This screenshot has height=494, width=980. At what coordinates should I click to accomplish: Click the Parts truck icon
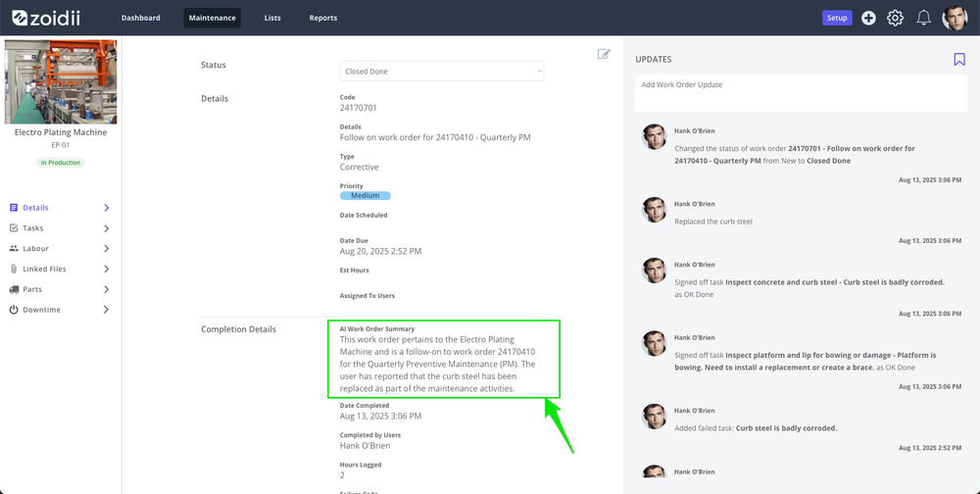[x=14, y=289]
